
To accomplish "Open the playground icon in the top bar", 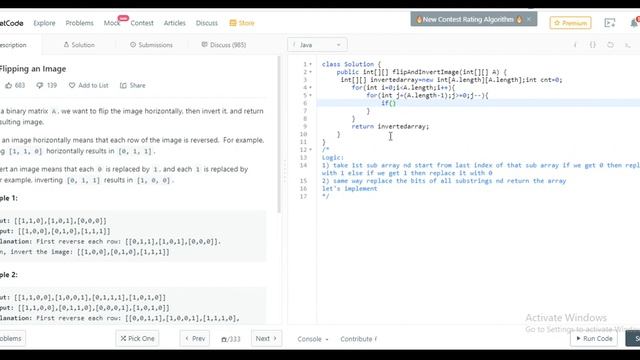I will coord(609,23).
